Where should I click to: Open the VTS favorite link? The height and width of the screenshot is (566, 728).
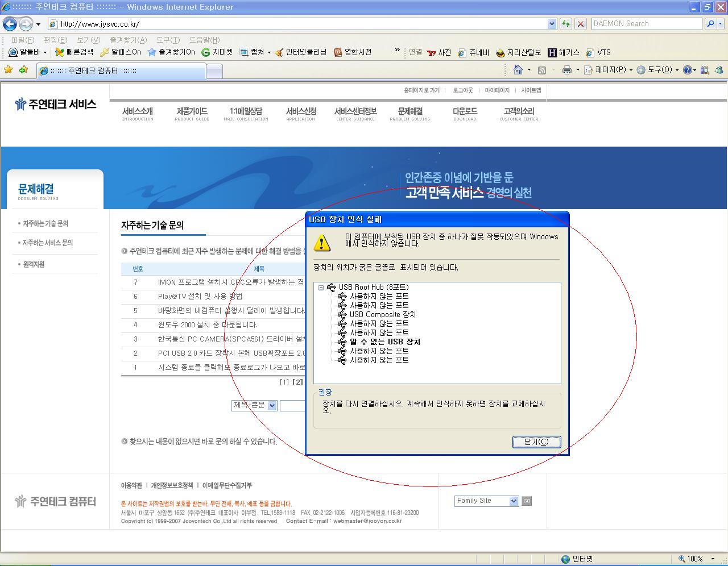598,52
